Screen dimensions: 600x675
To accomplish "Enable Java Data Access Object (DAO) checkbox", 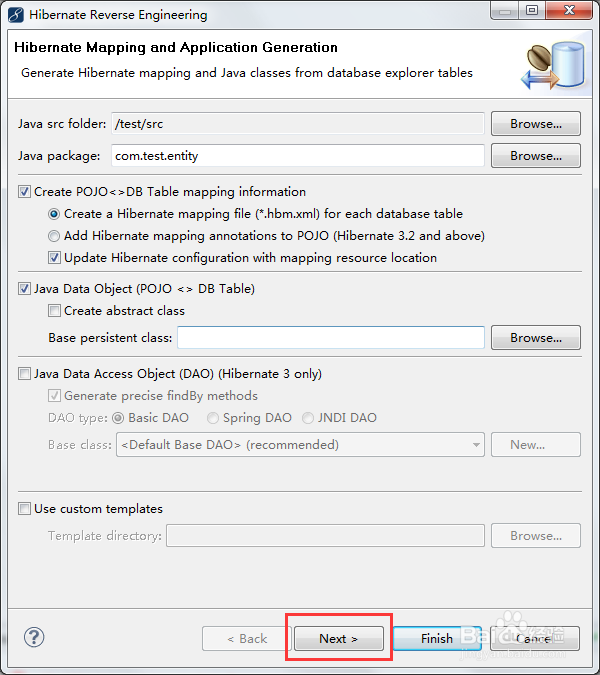I will (25, 374).
